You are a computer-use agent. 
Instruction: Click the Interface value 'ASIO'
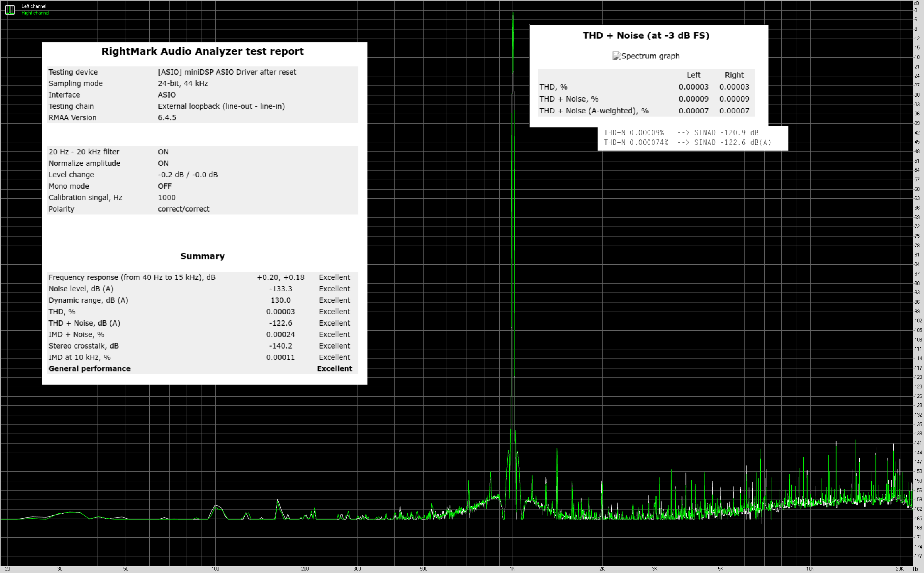(167, 95)
